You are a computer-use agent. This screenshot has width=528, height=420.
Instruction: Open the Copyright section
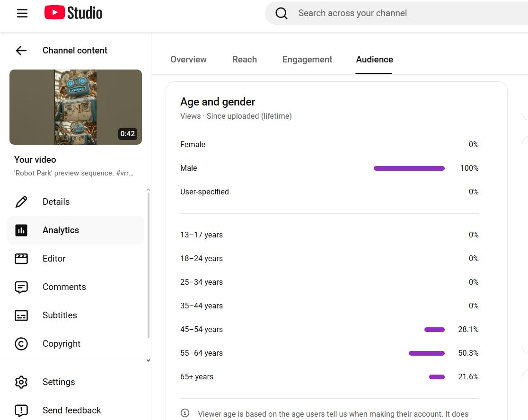(x=76, y=343)
